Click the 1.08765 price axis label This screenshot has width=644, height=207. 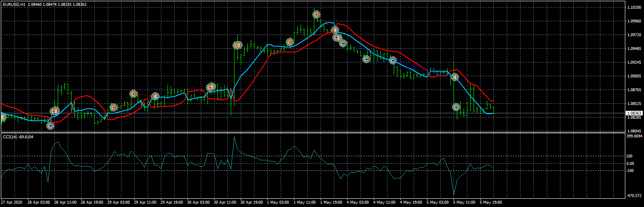coord(634,90)
